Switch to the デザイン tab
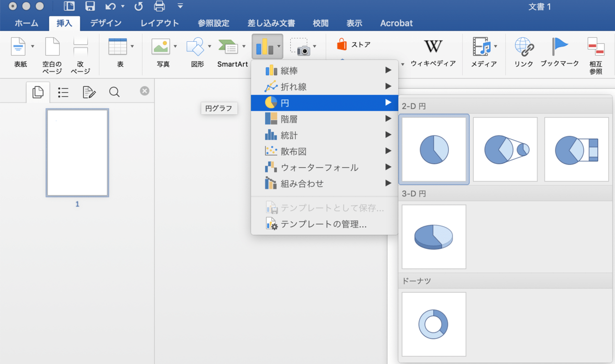This screenshot has height=364, width=615. [x=106, y=23]
